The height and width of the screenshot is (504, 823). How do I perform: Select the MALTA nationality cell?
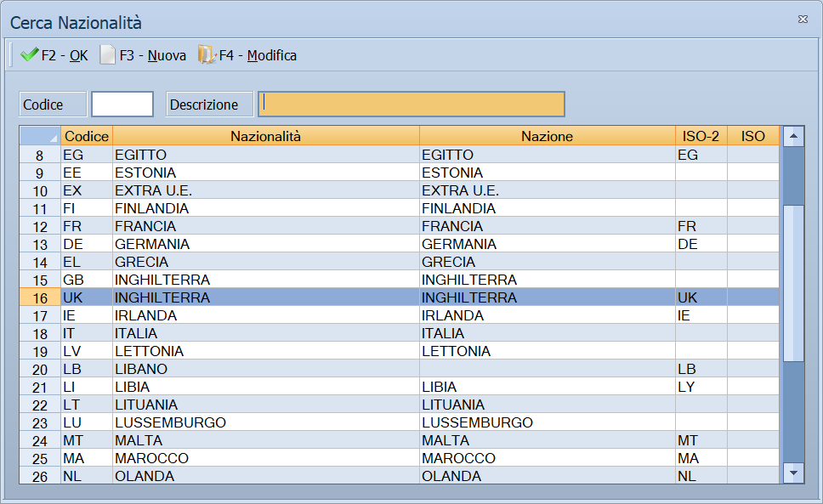(x=266, y=440)
